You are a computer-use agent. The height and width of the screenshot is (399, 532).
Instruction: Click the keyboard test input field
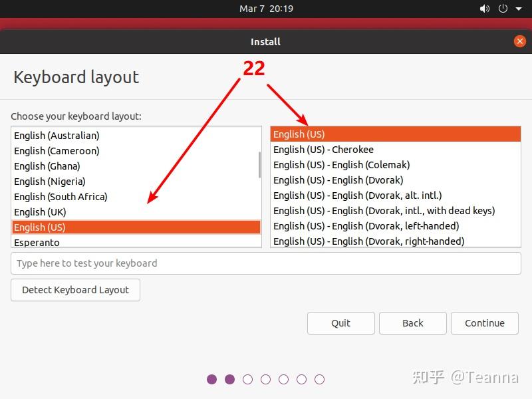tap(266, 263)
